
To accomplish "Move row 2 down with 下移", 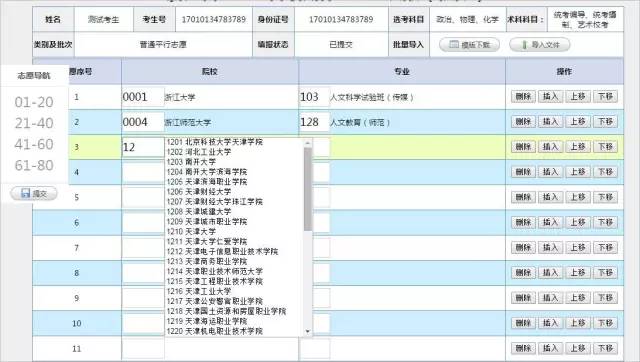I will coord(605,122).
